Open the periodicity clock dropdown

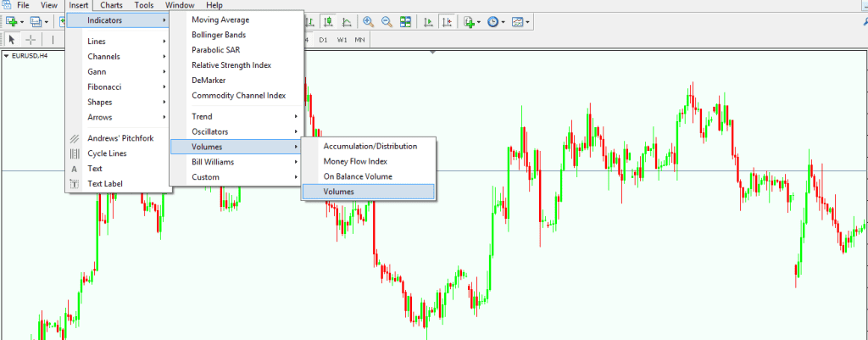coord(504,21)
